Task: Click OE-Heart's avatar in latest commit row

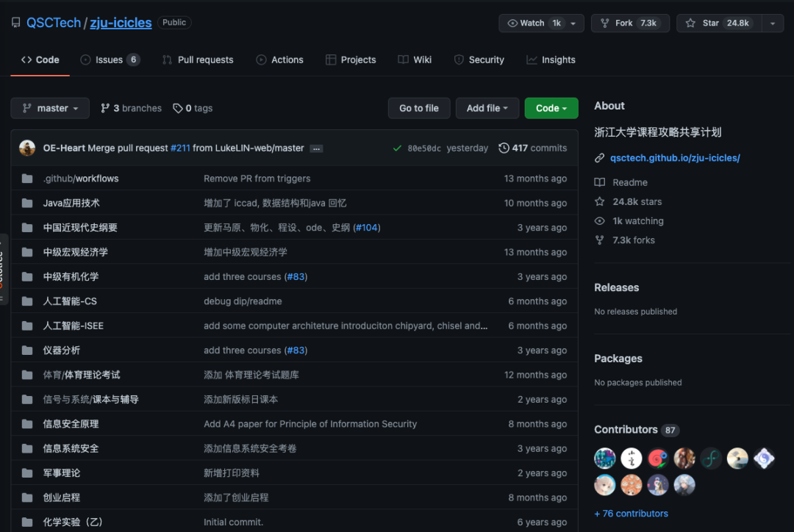Action: click(27, 148)
